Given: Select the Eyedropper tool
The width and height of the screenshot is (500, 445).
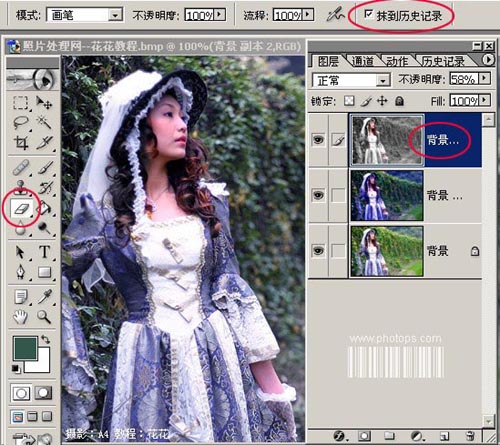Looking at the screenshot, I should (x=44, y=297).
